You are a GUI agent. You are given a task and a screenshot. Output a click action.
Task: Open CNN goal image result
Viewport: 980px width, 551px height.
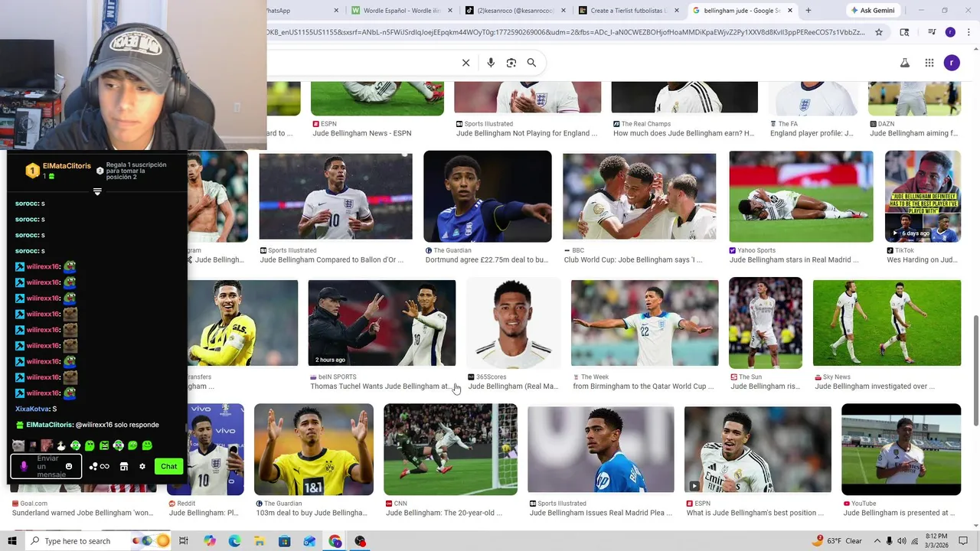pos(450,449)
